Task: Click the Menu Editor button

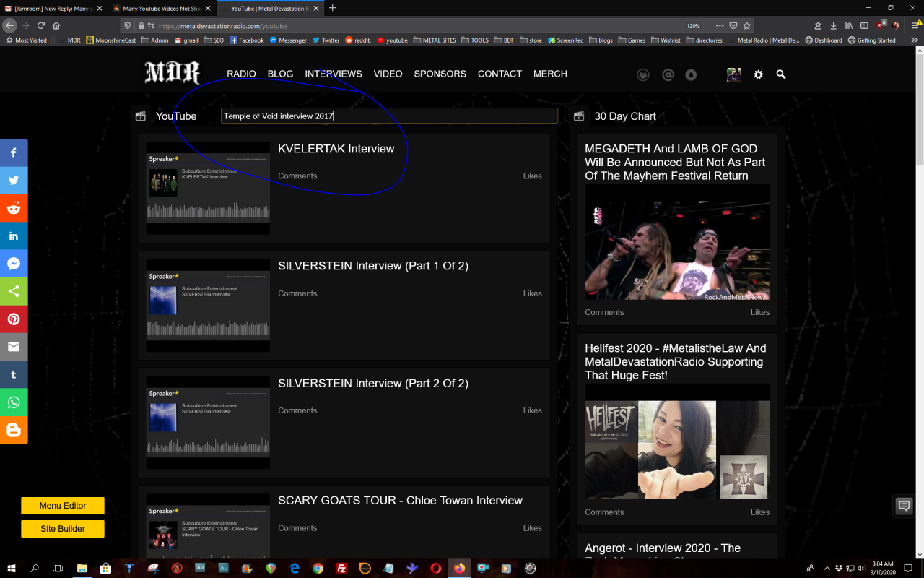Action: pos(63,506)
